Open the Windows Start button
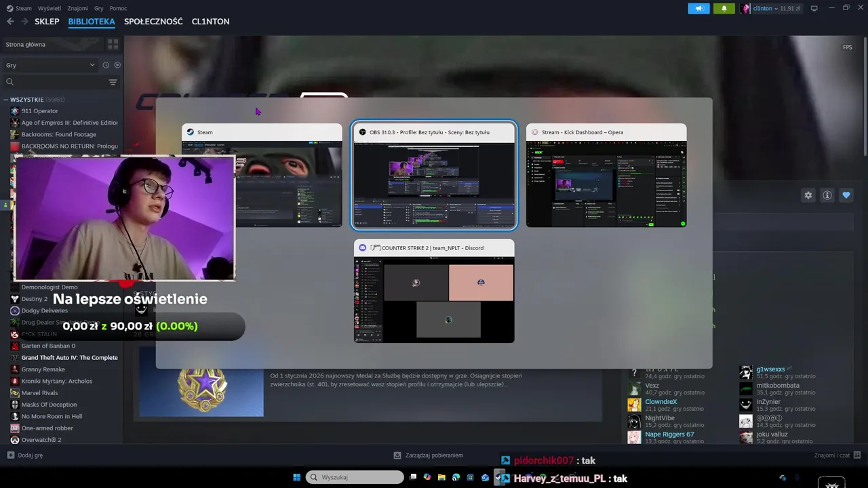 click(297, 477)
